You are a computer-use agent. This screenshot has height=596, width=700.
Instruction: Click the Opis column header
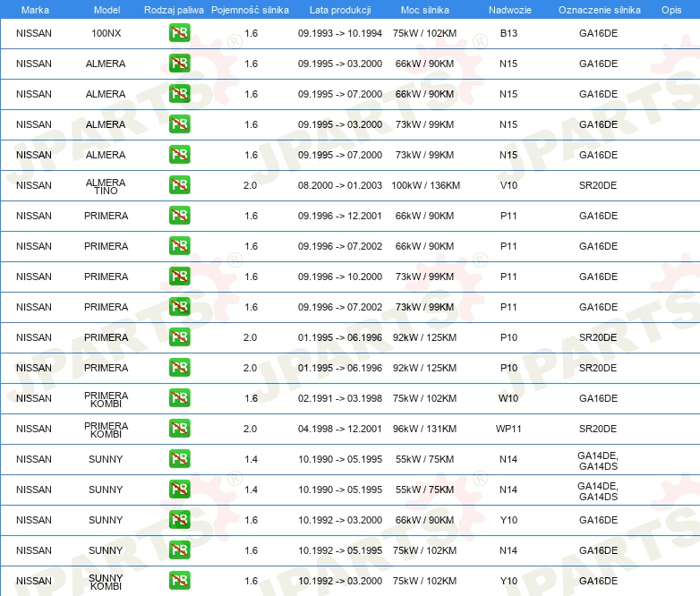[x=671, y=10]
